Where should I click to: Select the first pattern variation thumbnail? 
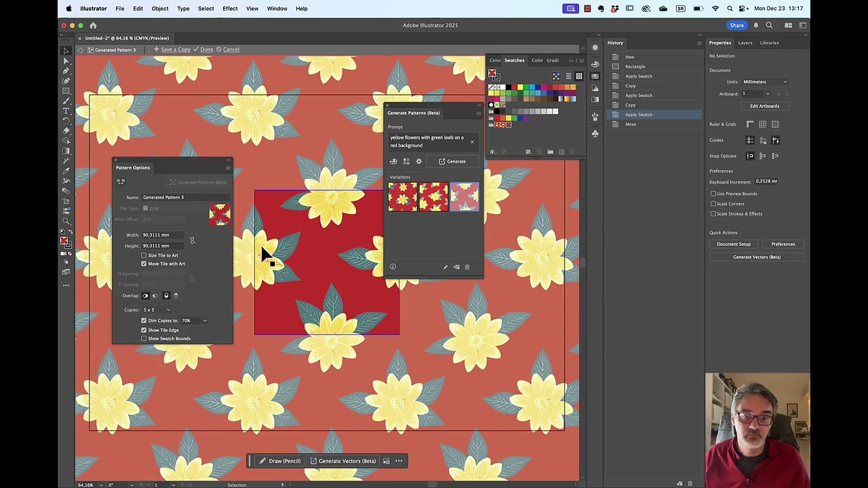(403, 197)
